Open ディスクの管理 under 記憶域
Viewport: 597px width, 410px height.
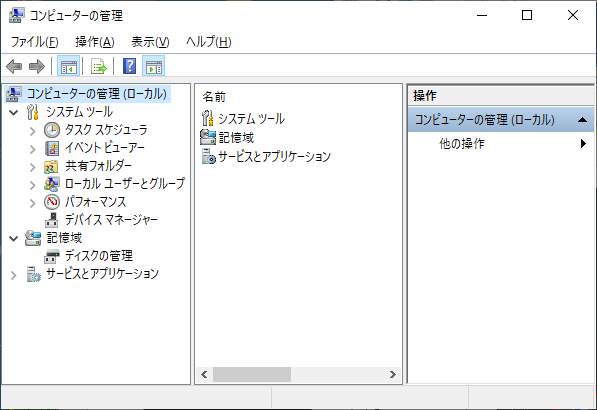(99, 255)
